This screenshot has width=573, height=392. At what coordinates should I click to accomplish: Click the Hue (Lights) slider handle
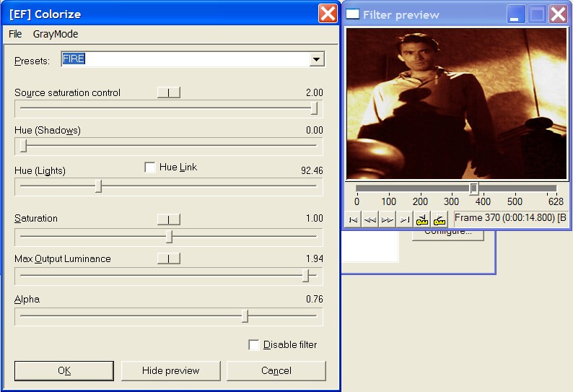99,186
